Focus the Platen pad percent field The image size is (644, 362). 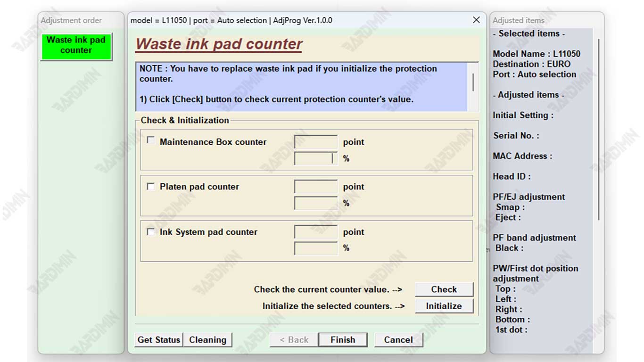[315, 203]
